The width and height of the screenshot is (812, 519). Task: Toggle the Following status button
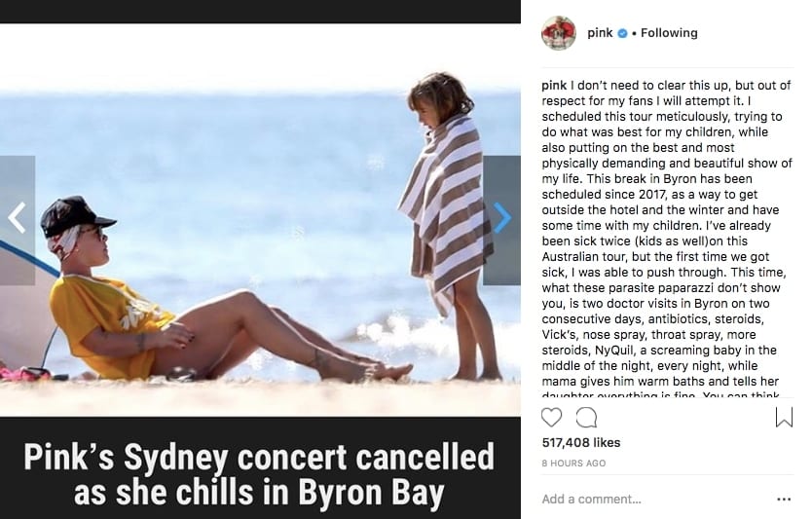(x=669, y=33)
